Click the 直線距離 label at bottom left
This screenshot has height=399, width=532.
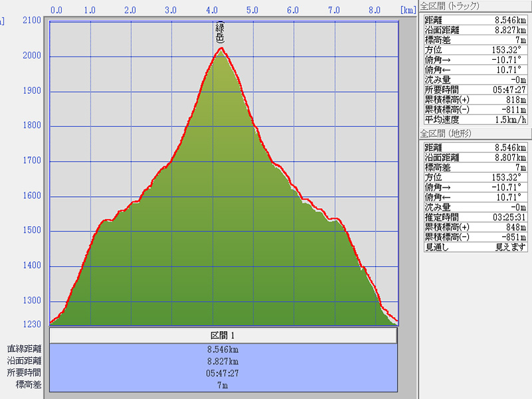click(x=24, y=348)
